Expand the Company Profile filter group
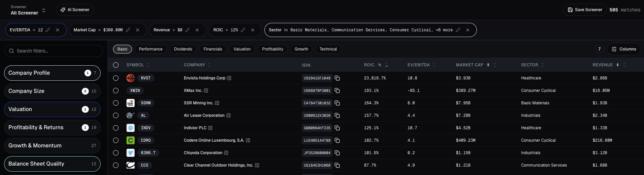Viewport: 644px width, 175px height. [52, 73]
